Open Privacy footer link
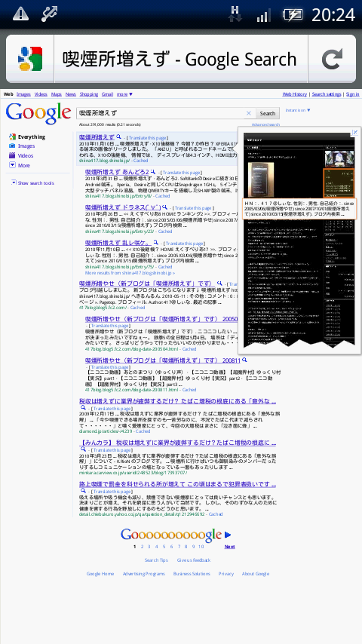The height and width of the screenshot is (644, 362). (226, 574)
